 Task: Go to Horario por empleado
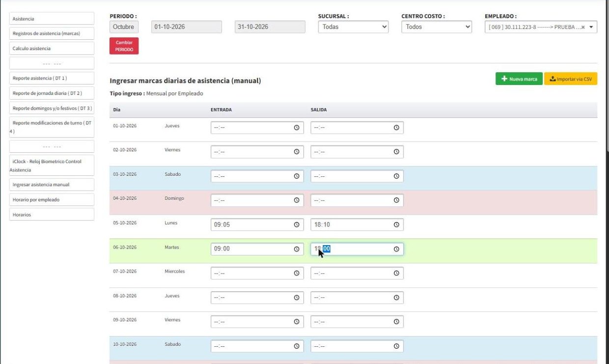click(52, 199)
